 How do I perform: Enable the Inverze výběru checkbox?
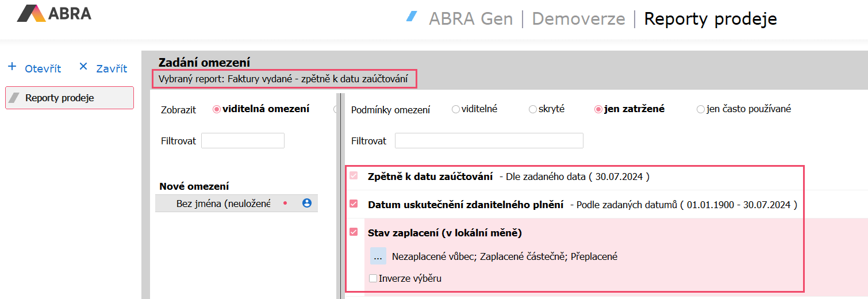373,278
